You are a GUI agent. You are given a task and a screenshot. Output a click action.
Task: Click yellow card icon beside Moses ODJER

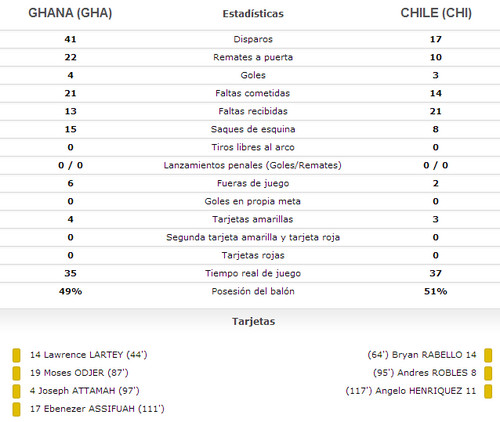pos(16,373)
